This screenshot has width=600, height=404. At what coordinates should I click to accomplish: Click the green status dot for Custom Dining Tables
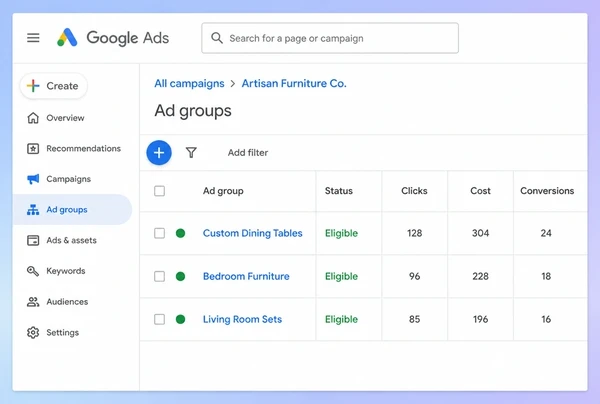pos(181,233)
